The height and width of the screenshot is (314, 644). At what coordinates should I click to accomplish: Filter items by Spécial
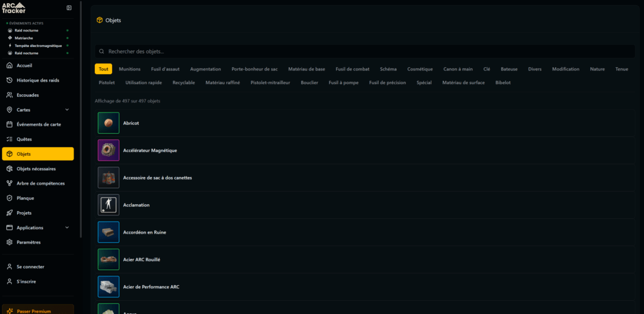(x=425, y=83)
